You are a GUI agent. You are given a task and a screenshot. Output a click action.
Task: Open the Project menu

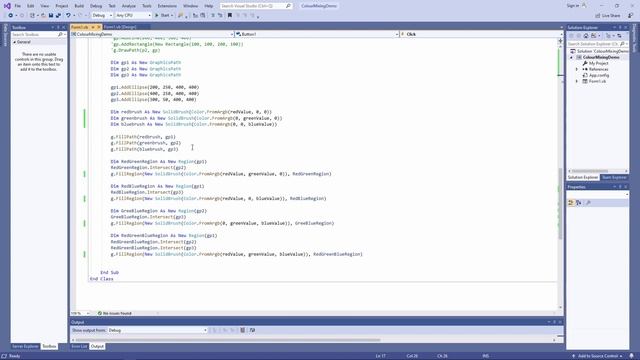tap(62, 6)
